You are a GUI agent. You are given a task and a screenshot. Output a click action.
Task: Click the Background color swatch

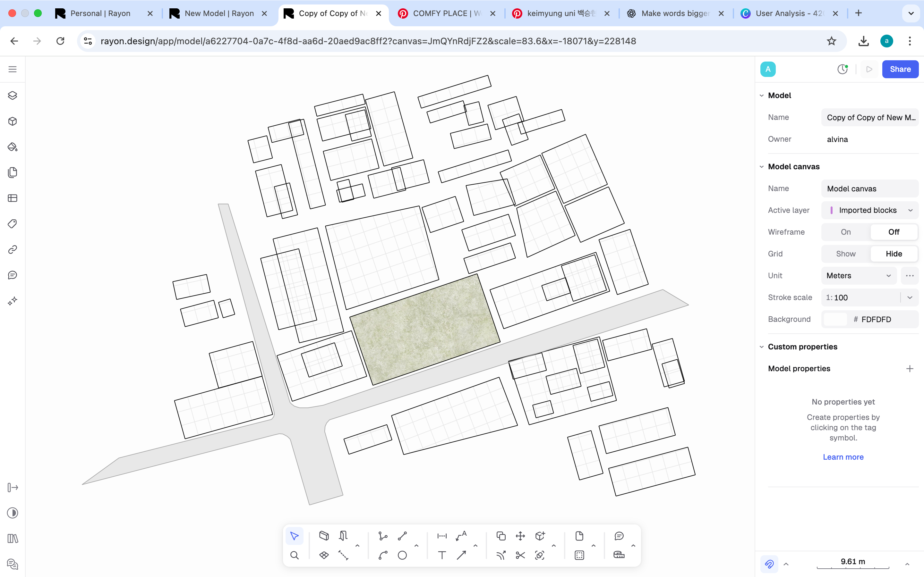click(835, 319)
